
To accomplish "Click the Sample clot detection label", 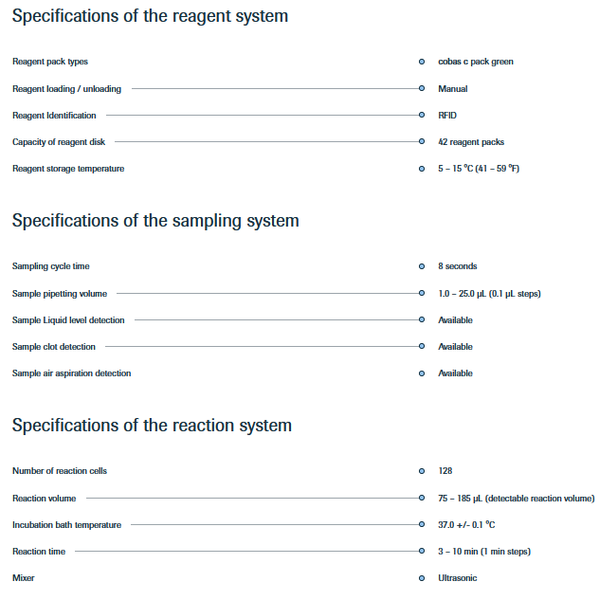I will 54,347.
